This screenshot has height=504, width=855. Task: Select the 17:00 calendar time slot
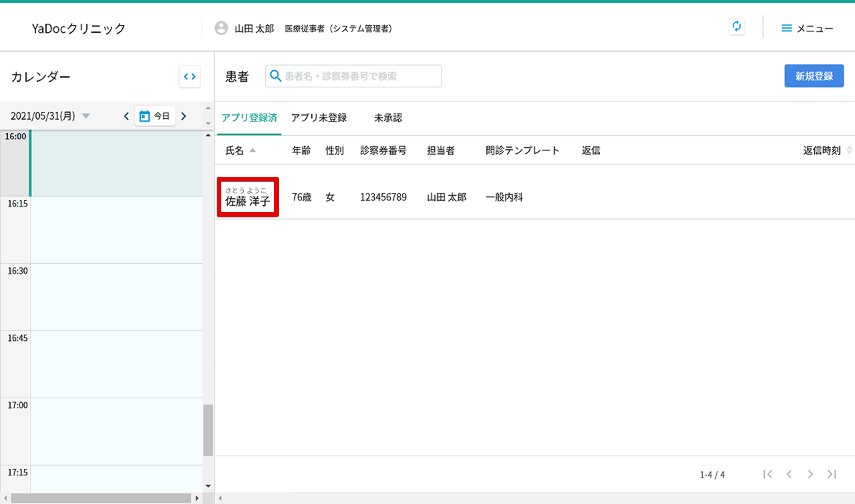pyautogui.click(x=117, y=432)
